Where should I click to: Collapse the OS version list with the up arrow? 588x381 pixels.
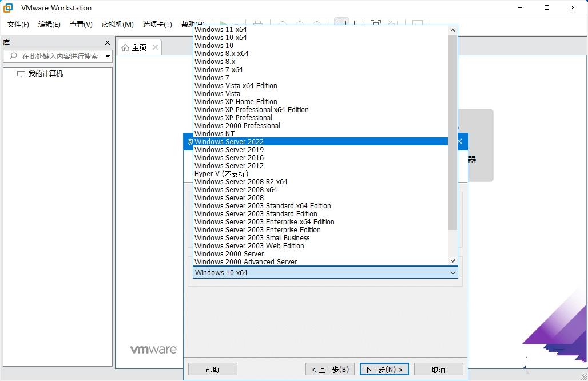[x=452, y=29]
